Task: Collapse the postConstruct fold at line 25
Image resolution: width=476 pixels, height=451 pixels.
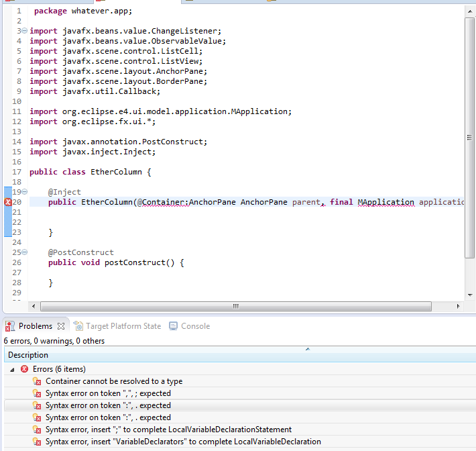Action: (25, 252)
